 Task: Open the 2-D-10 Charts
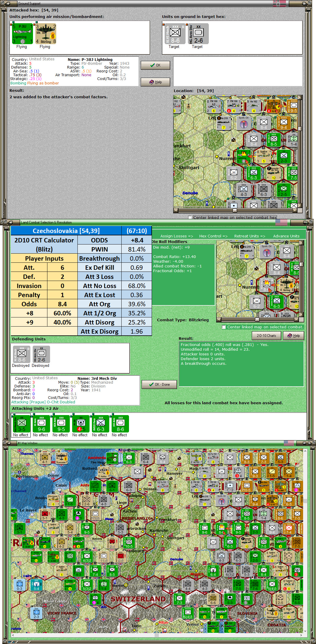tap(267, 335)
